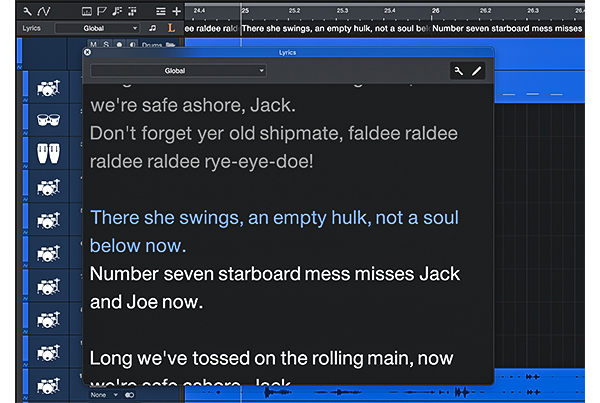600x403 pixels.
Task: Select drum kit icon beside None dropdown
Action: tap(49, 386)
